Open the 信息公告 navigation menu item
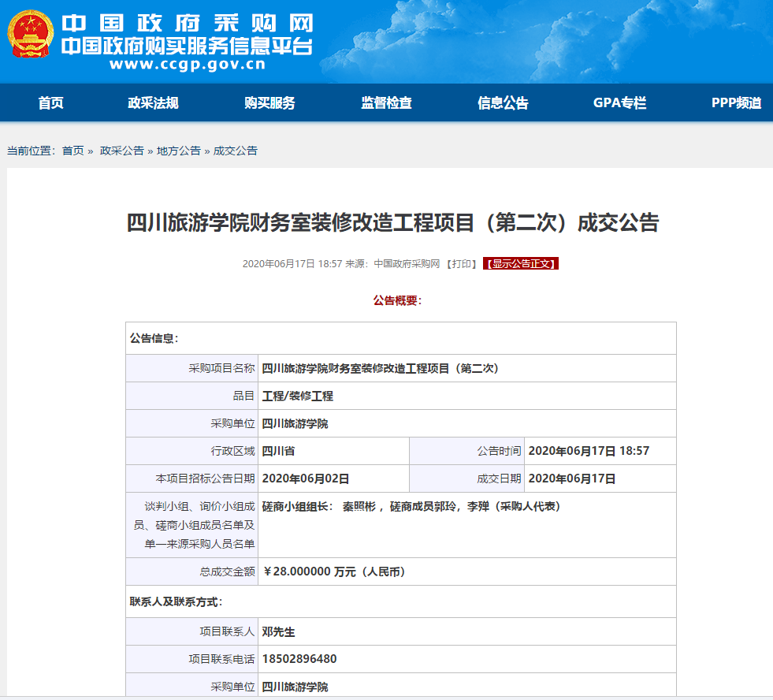Image resolution: width=773 pixels, height=700 pixels. pos(503,102)
